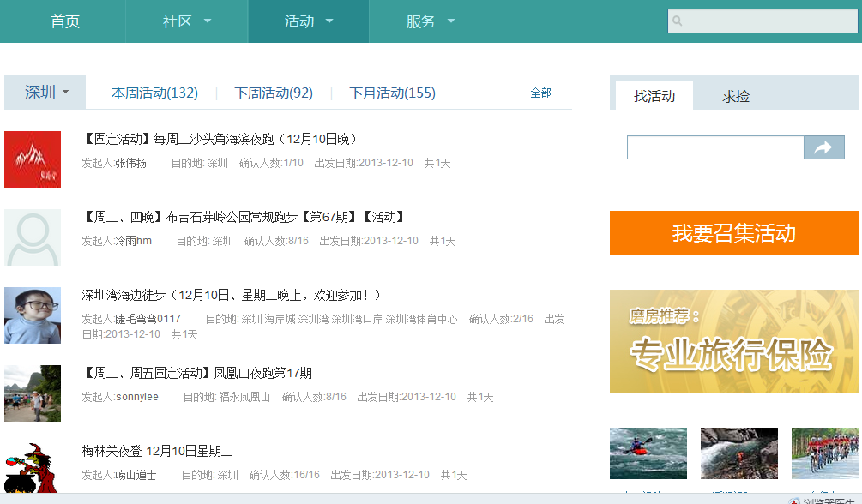Expand the 深圳 city dropdown
The width and height of the screenshot is (862, 504).
(46, 93)
